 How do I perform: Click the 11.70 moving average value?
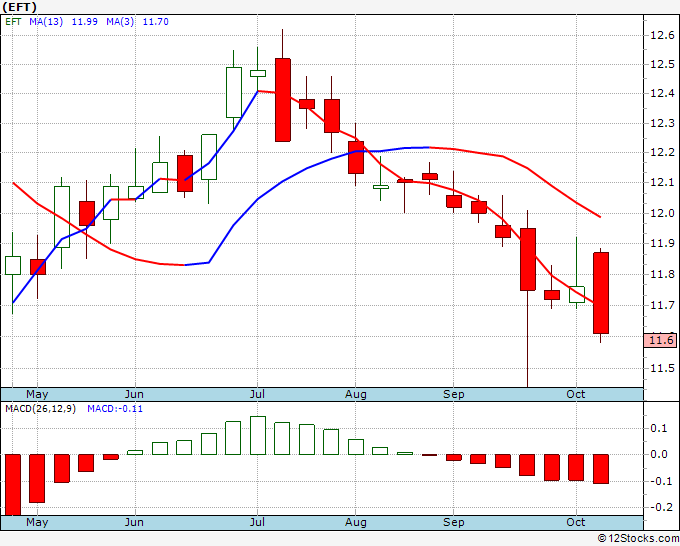point(156,22)
